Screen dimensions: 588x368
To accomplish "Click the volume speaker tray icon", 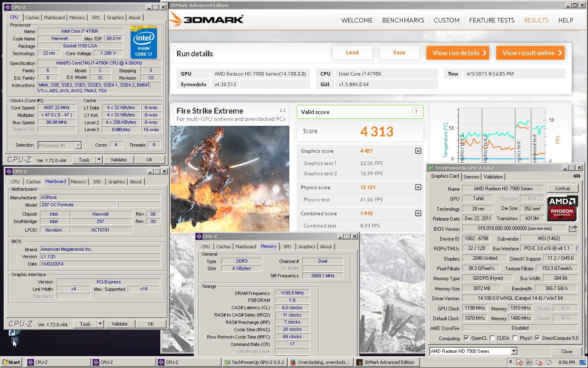I will (x=539, y=362).
